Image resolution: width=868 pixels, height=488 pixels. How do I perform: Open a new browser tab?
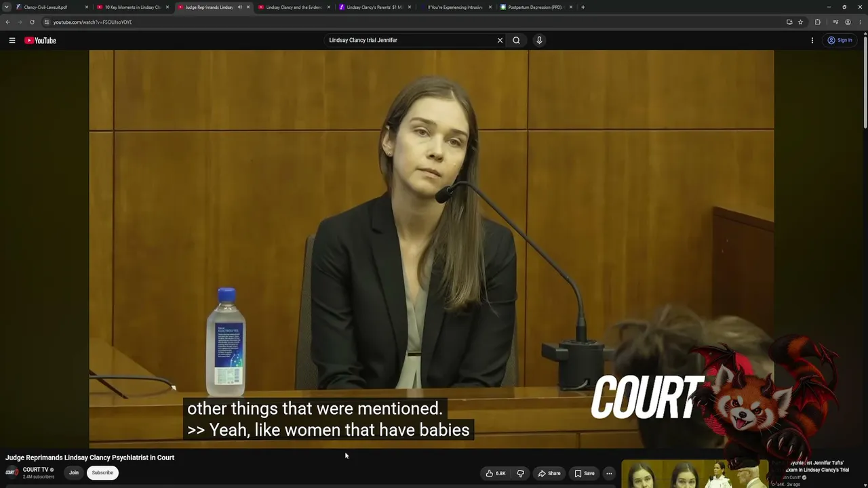click(583, 7)
